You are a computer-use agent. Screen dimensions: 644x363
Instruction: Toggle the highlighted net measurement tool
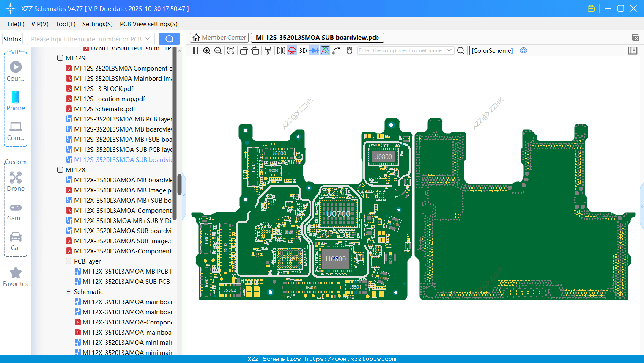click(x=325, y=50)
